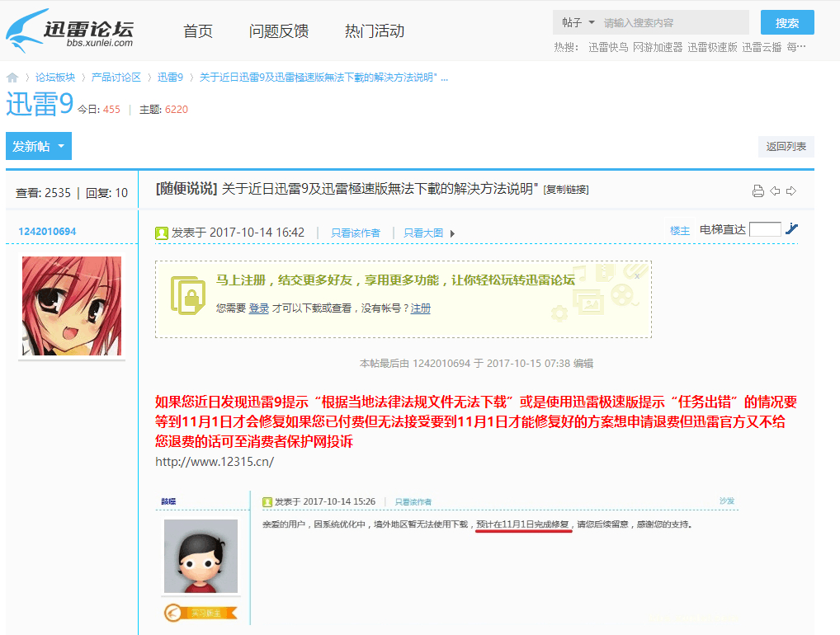The width and height of the screenshot is (840, 635).
Task: Click 只看大图 link
Action: pos(423,233)
